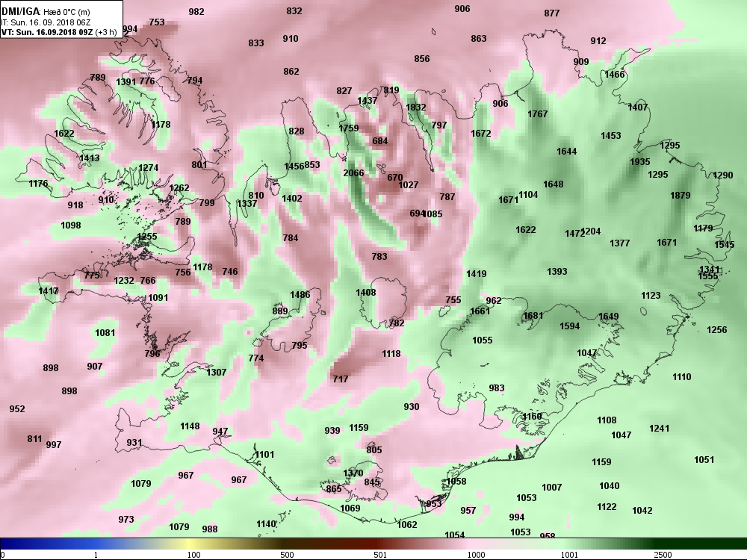The height and width of the screenshot is (560, 747).
Task: Select the 1661 height value
Action: point(480,311)
